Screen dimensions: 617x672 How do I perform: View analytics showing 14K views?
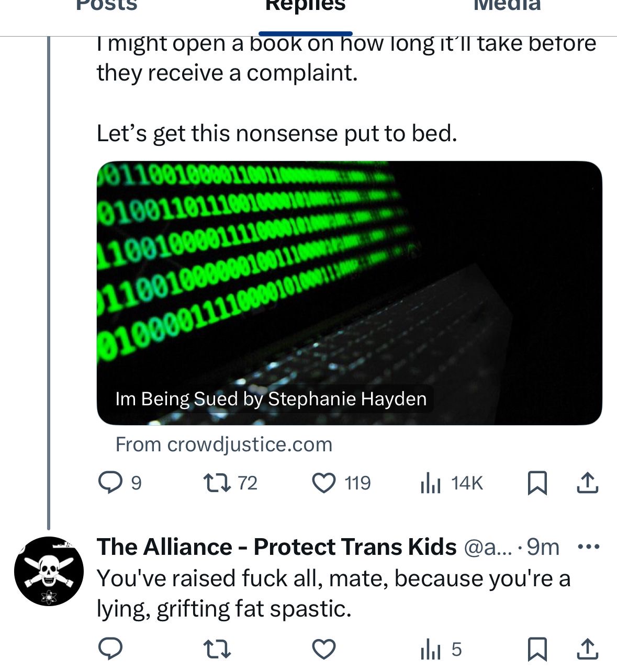point(431,483)
